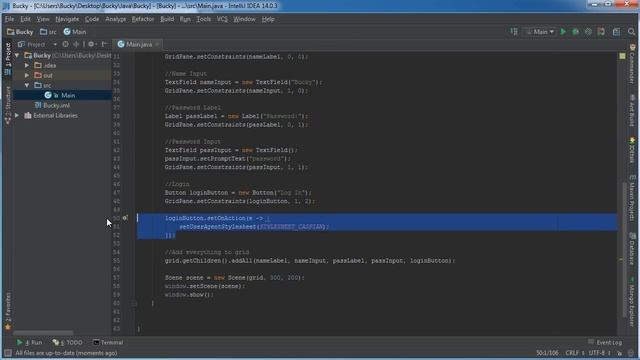Select the Main class in Project tree

click(x=62, y=95)
